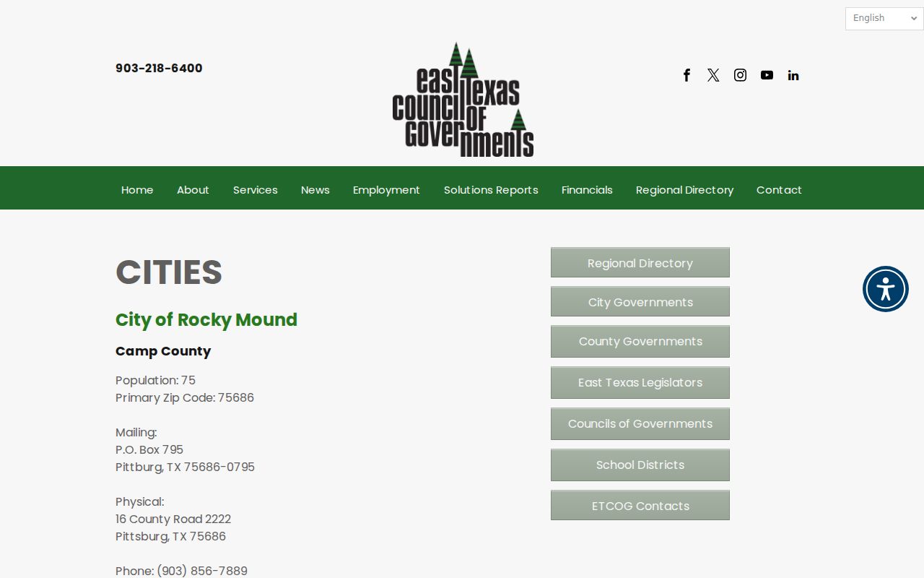Click the Pittburg, TX 75686-0795 line

(x=185, y=467)
